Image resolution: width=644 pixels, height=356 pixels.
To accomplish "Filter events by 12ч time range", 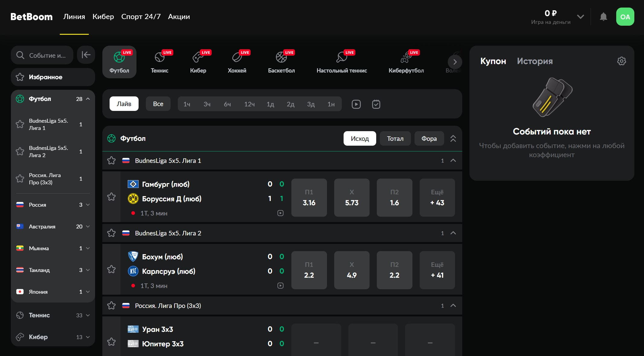I will click(249, 104).
